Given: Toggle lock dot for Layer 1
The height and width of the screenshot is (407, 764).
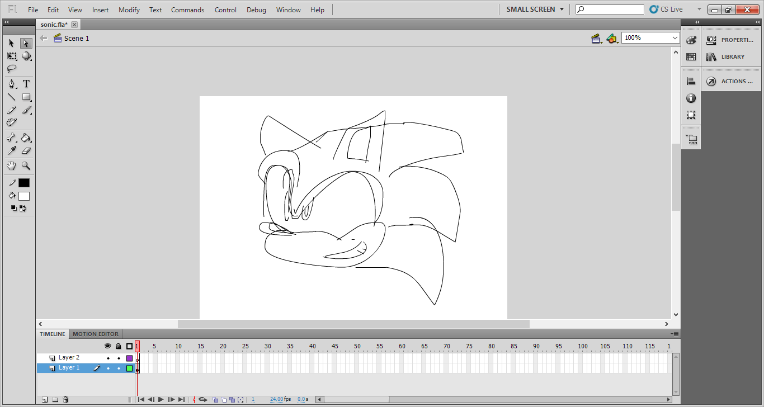Looking at the screenshot, I should tap(118, 368).
